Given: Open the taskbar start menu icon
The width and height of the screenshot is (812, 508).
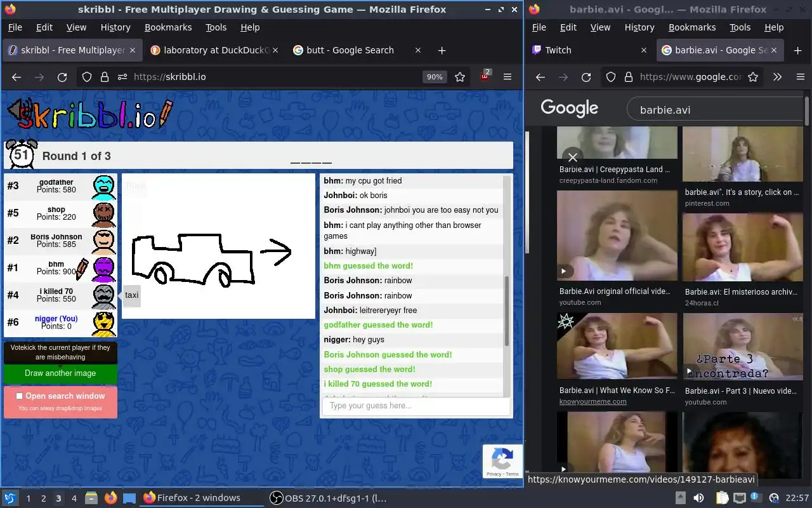Looking at the screenshot, I should pos(10,498).
